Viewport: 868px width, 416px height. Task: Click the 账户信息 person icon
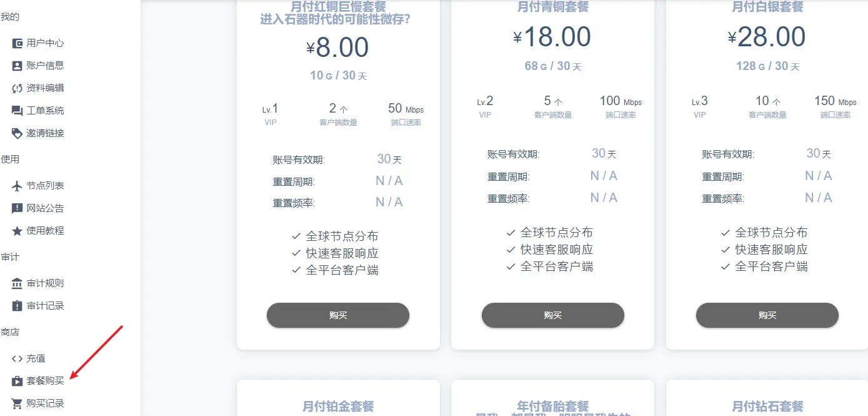click(17, 66)
